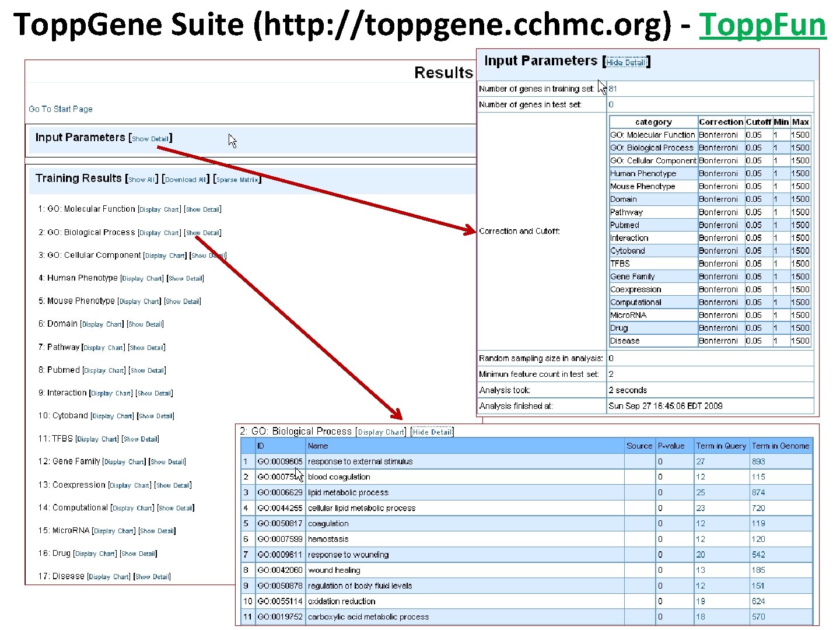Display Chart for Pubmed

click(x=104, y=370)
